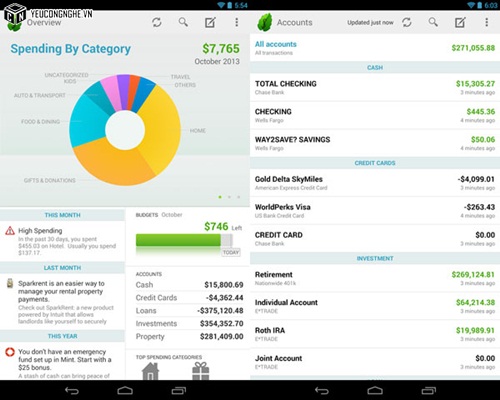The height and width of the screenshot is (400, 500).
Task: Go to the third chart page dot
Action: pyautogui.click(x=239, y=197)
